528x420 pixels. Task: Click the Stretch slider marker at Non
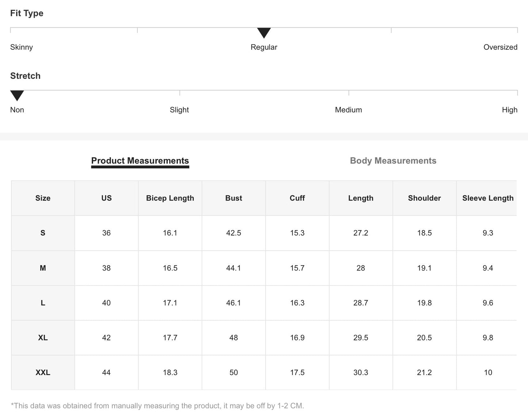coord(17,96)
